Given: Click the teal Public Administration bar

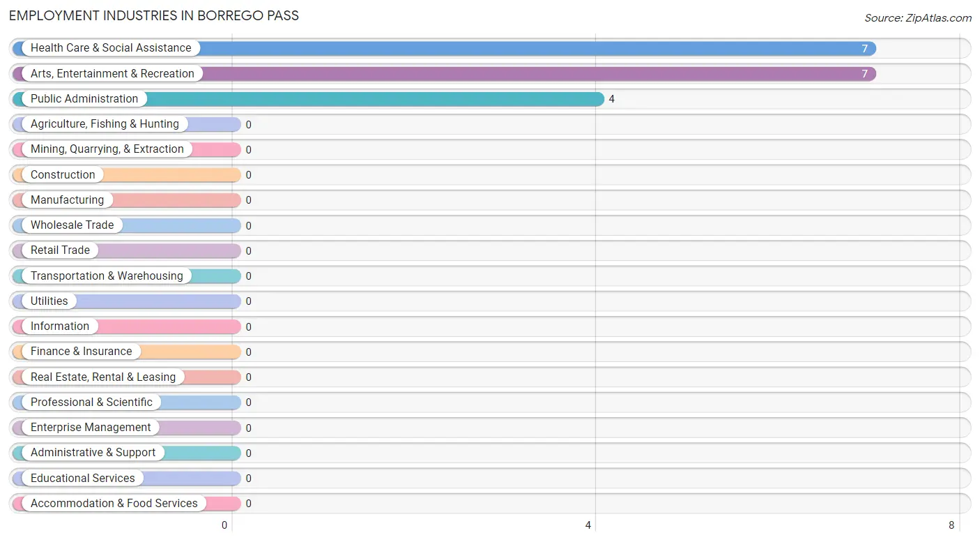Looking at the screenshot, I should coord(308,99).
